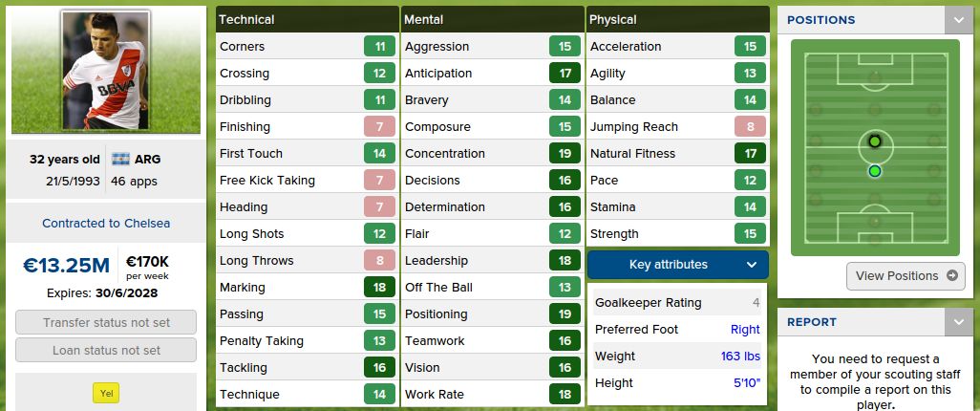Screen dimensions: 980x411
Task: Click the Jumping Reach rating badge showing 8
Action: (x=750, y=127)
